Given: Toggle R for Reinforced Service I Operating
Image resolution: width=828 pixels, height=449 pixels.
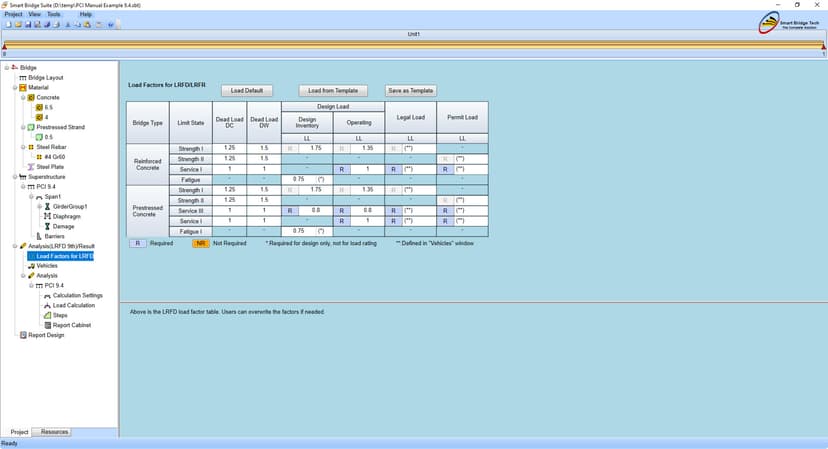Looking at the screenshot, I should click(x=342, y=170).
